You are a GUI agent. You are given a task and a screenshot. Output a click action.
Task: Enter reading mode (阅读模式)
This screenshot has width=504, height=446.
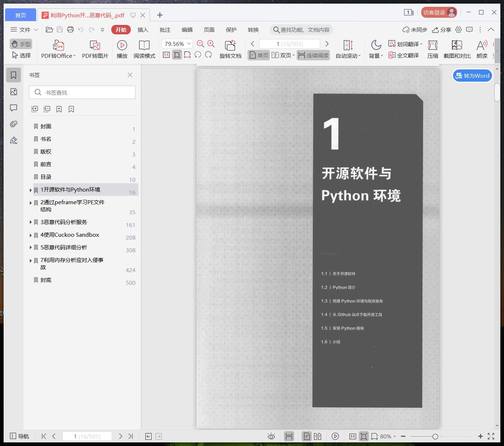pos(144,49)
